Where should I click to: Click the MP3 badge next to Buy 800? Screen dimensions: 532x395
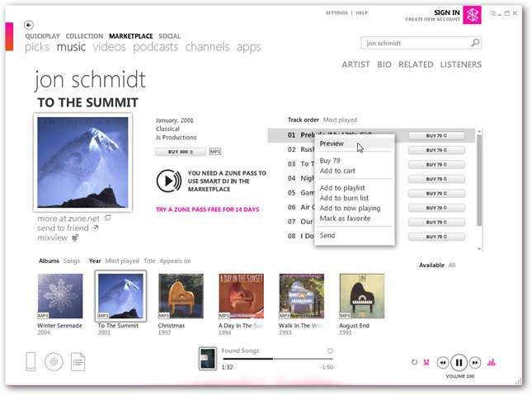(x=215, y=152)
